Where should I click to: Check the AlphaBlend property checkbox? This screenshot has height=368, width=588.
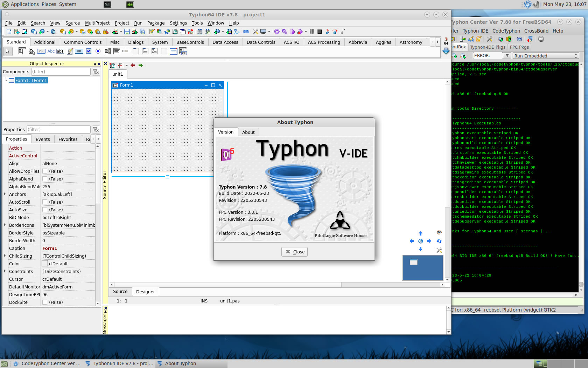(x=45, y=179)
